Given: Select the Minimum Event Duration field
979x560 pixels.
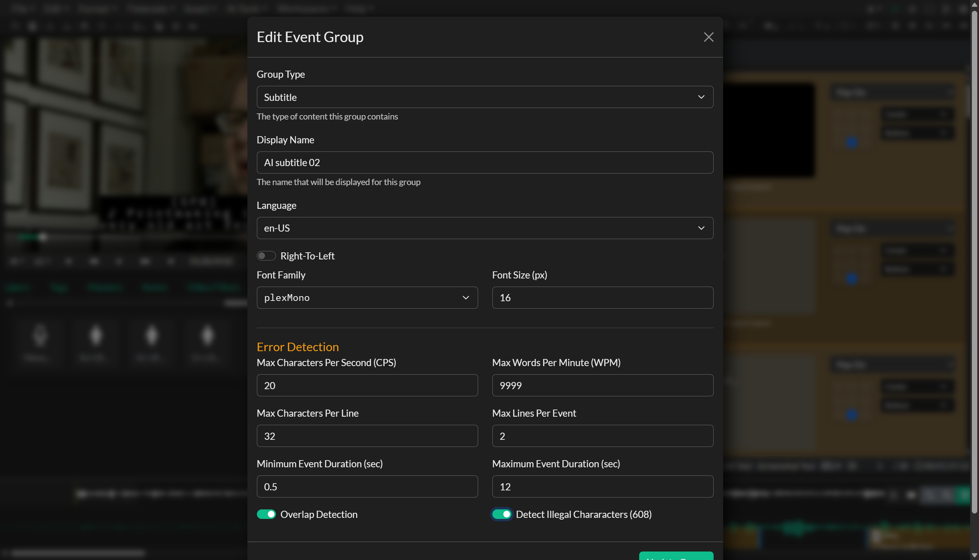Looking at the screenshot, I should pos(367,486).
